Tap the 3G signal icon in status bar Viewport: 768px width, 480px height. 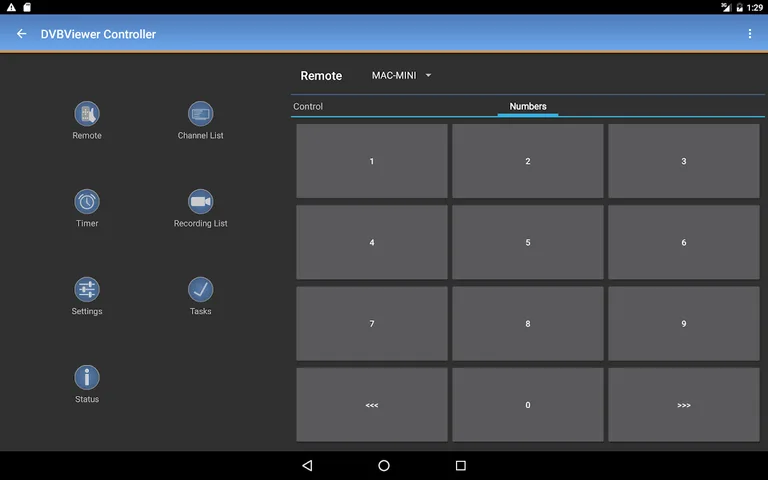coord(726,7)
